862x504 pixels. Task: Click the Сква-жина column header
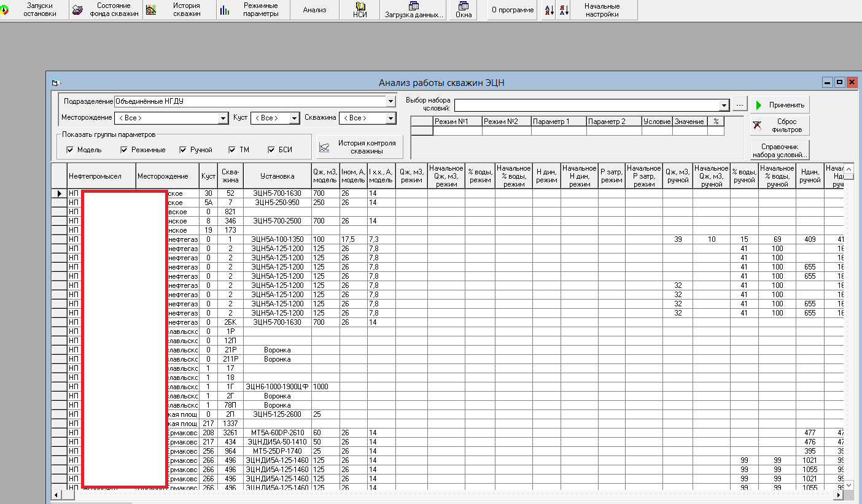[x=230, y=176]
